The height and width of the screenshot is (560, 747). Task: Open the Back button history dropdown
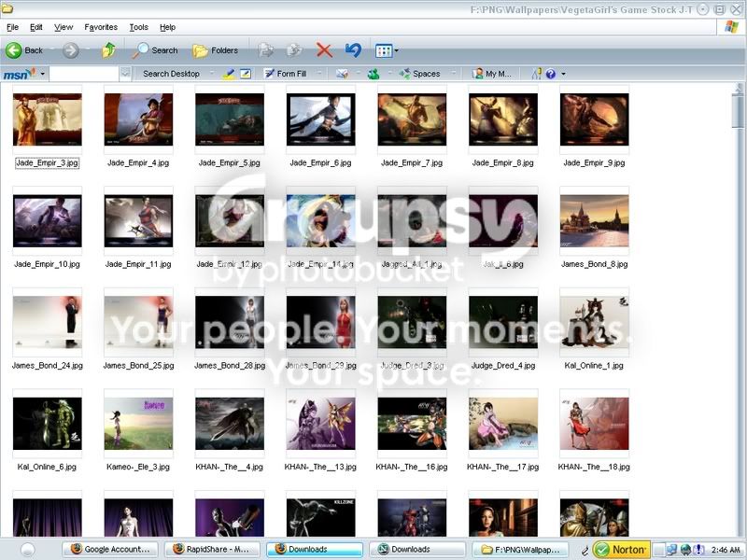51,50
